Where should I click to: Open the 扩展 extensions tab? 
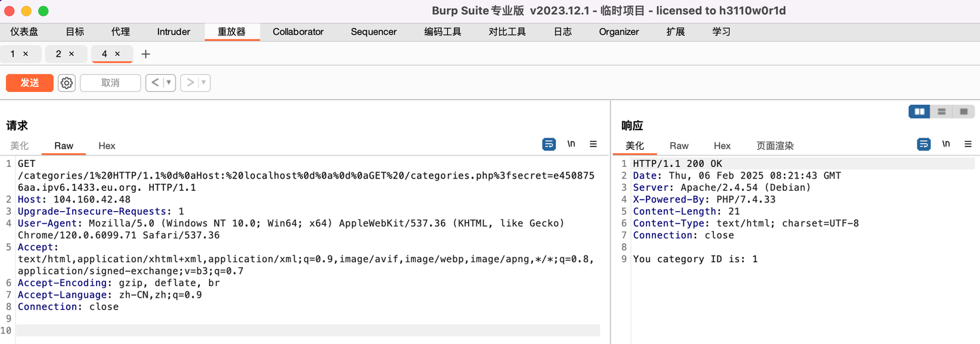(676, 31)
